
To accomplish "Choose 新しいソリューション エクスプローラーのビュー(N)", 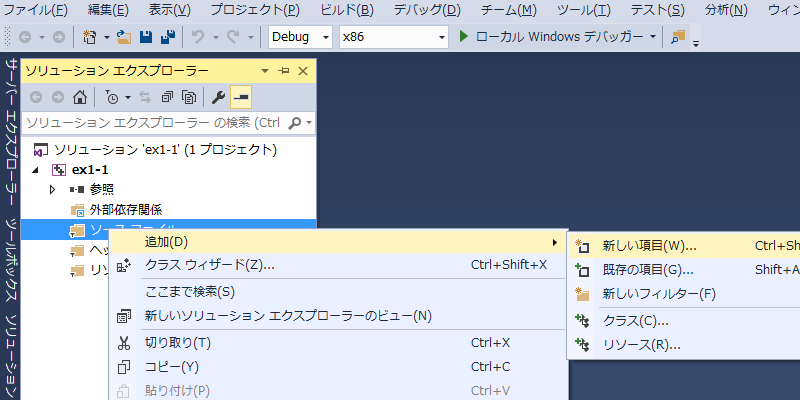I will coord(338,316).
